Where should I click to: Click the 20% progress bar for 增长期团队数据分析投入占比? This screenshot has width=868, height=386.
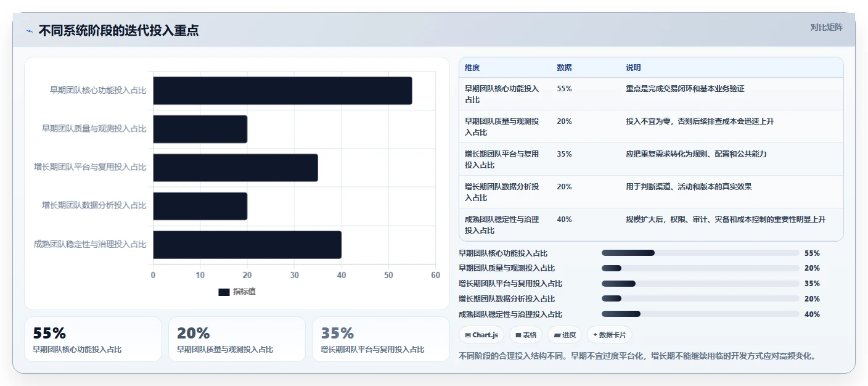click(700, 298)
